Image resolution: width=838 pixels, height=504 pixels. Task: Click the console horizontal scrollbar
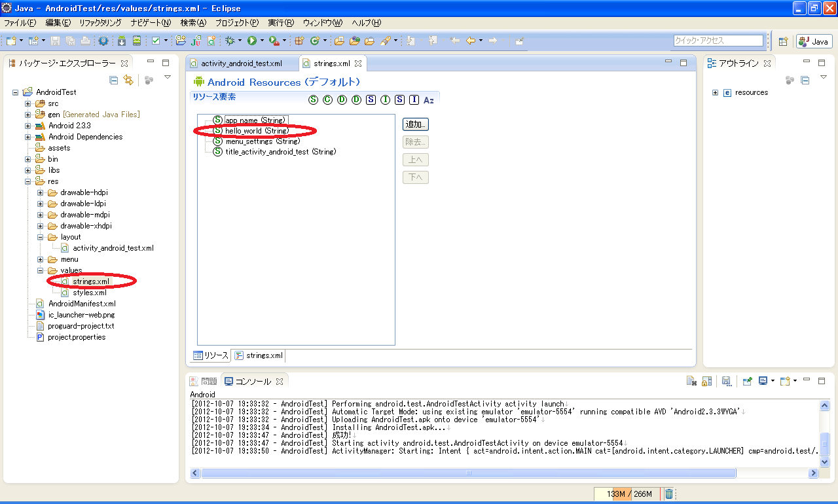click(x=468, y=473)
